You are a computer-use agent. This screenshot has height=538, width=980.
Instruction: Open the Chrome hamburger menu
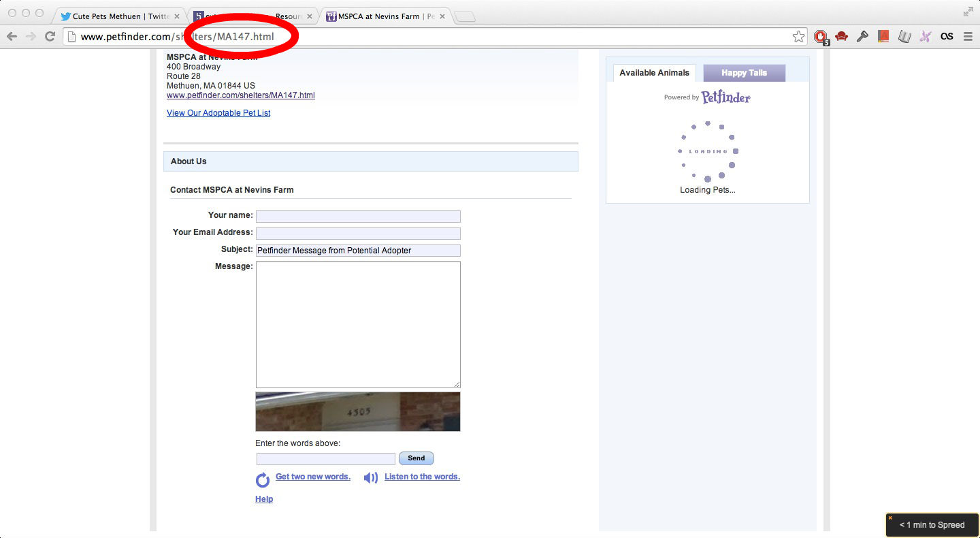tap(968, 37)
